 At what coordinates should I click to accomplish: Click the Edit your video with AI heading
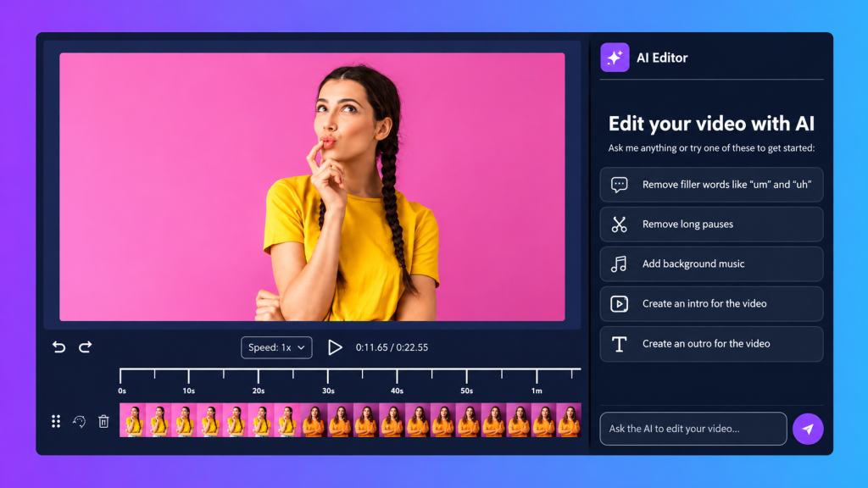click(711, 124)
